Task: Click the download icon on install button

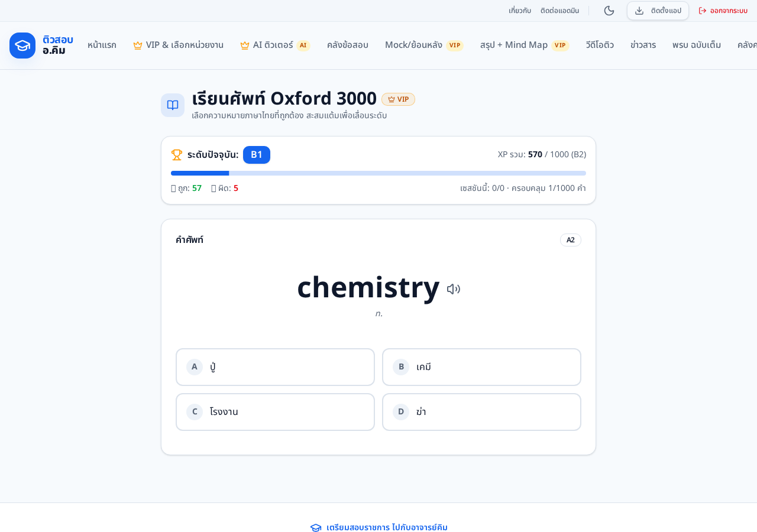Action: (x=639, y=11)
